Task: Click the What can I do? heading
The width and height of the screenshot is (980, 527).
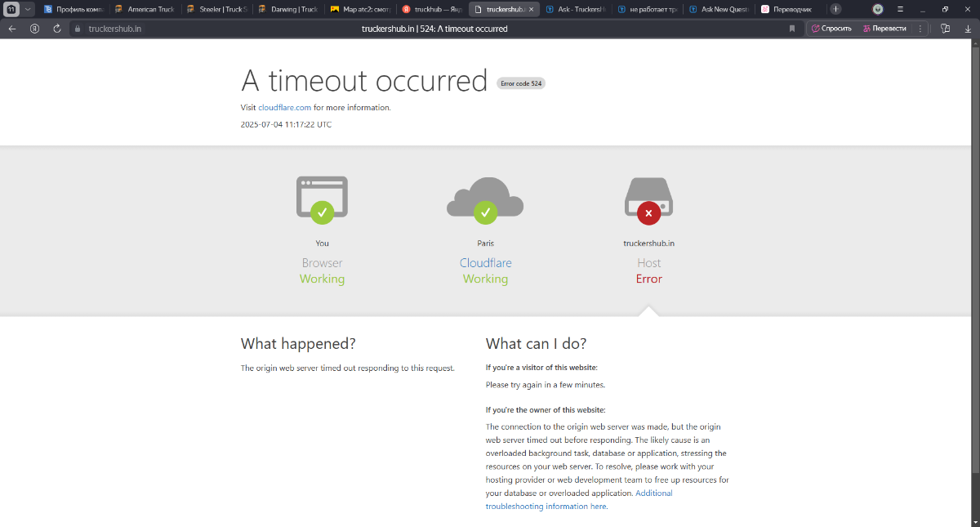Action: click(536, 344)
